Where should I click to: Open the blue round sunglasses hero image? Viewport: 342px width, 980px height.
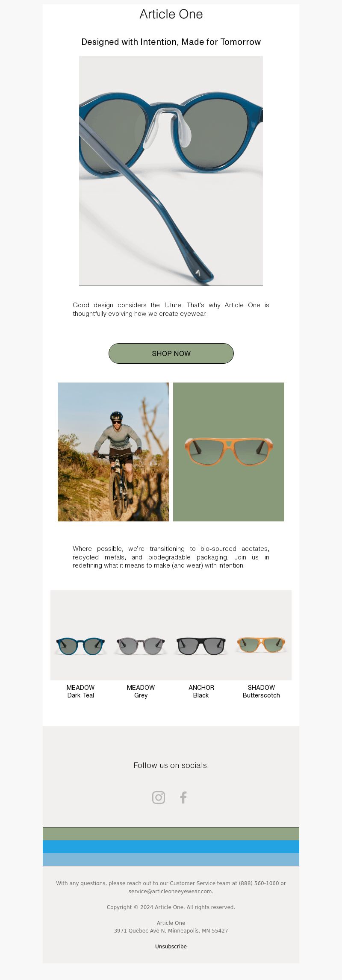[x=171, y=171]
